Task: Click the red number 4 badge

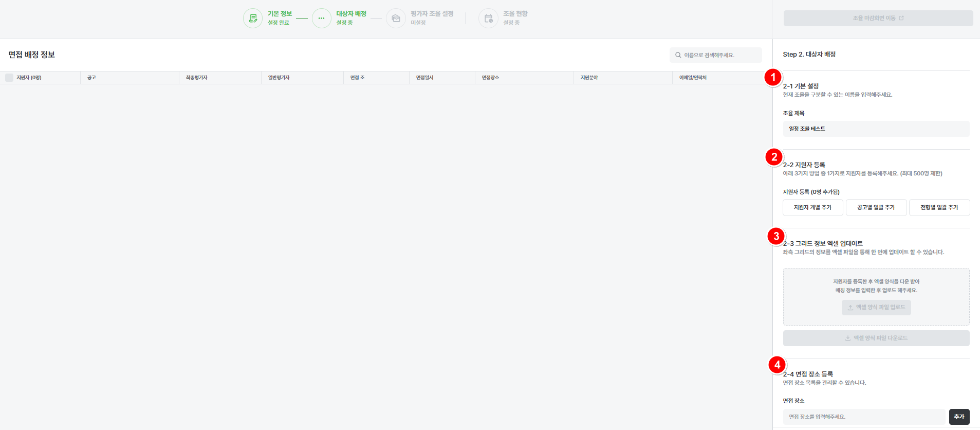Action: [777, 365]
